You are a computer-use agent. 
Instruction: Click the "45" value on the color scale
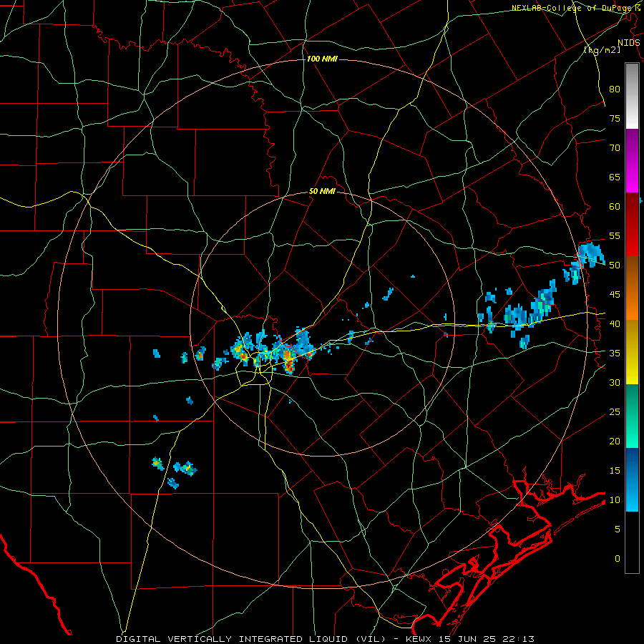(615, 295)
